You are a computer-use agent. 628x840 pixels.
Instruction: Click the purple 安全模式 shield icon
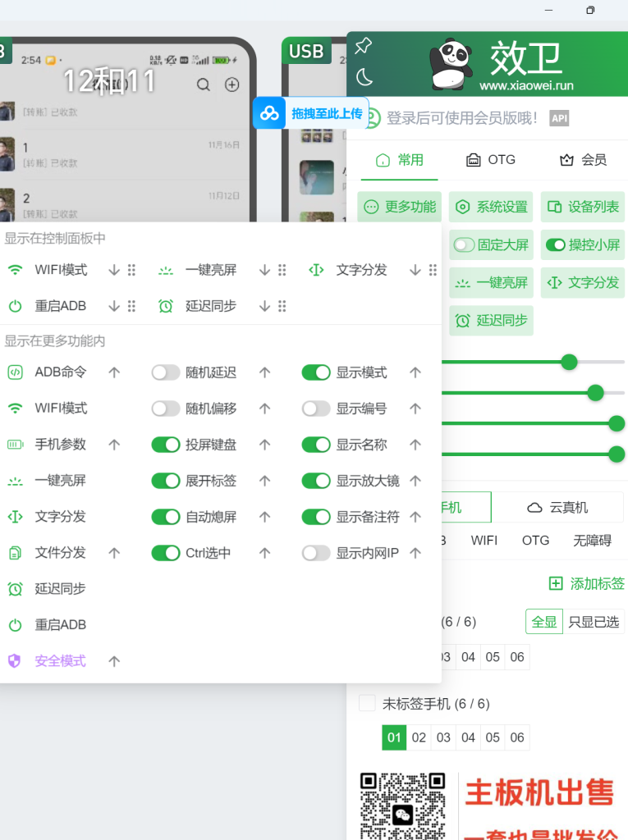15,661
